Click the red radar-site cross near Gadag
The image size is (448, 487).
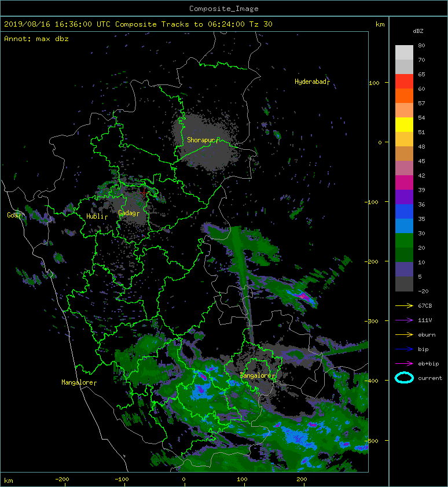click(x=144, y=193)
